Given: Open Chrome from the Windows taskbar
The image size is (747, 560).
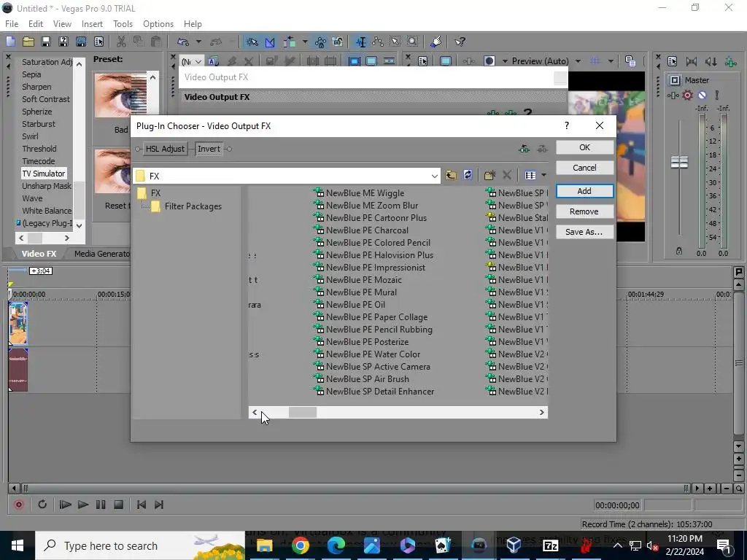Looking at the screenshot, I should 301,545.
